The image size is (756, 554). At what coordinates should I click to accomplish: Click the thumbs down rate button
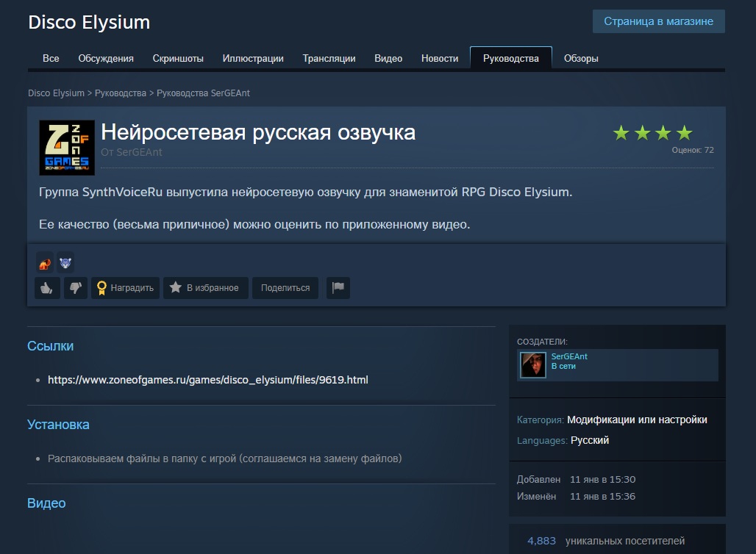[76, 287]
